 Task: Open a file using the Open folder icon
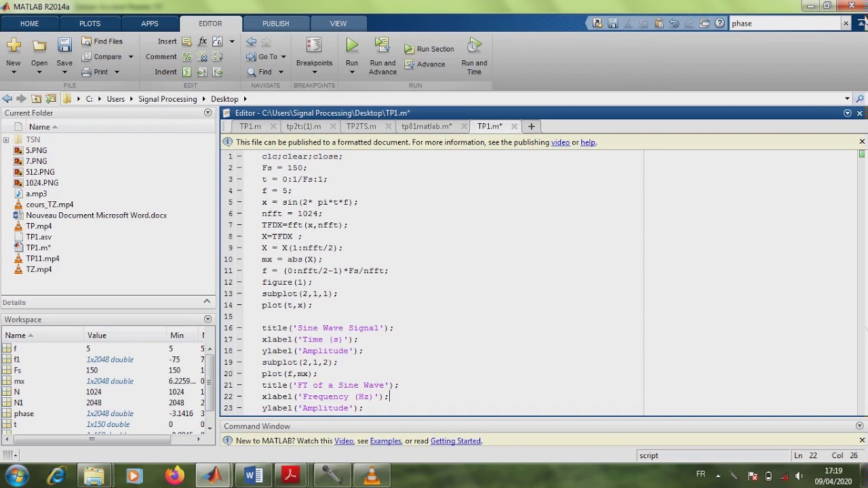click(39, 46)
